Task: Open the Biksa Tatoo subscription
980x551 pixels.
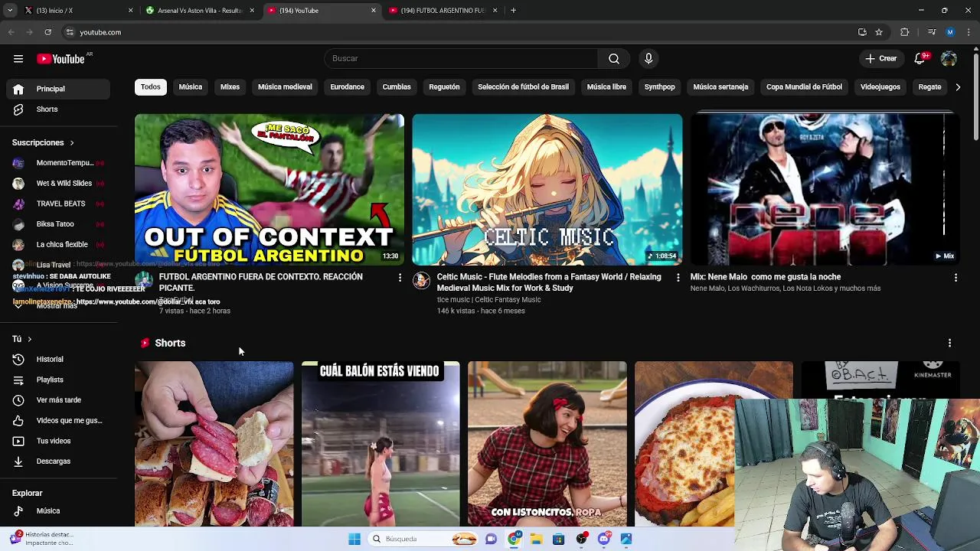Action: (x=58, y=224)
